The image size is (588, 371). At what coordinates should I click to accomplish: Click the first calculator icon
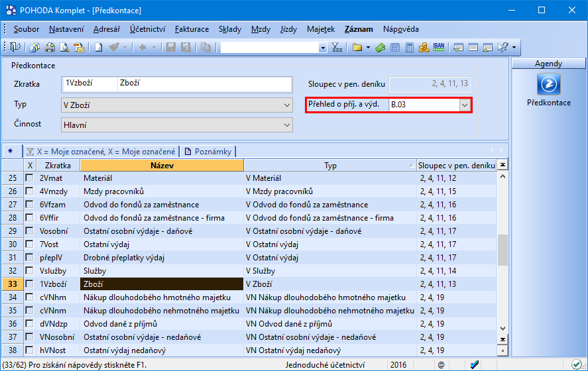click(x=395, y=47)
